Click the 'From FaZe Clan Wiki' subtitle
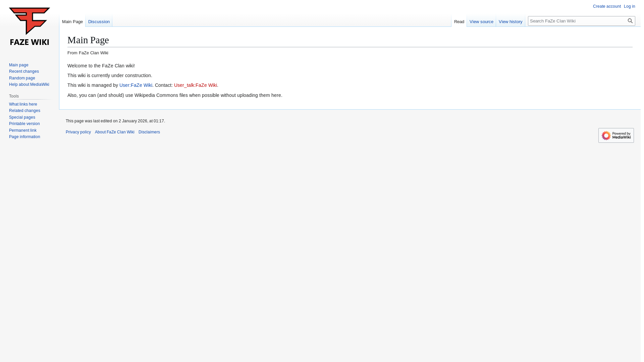 pyautogui.click(x=88, y=53)
